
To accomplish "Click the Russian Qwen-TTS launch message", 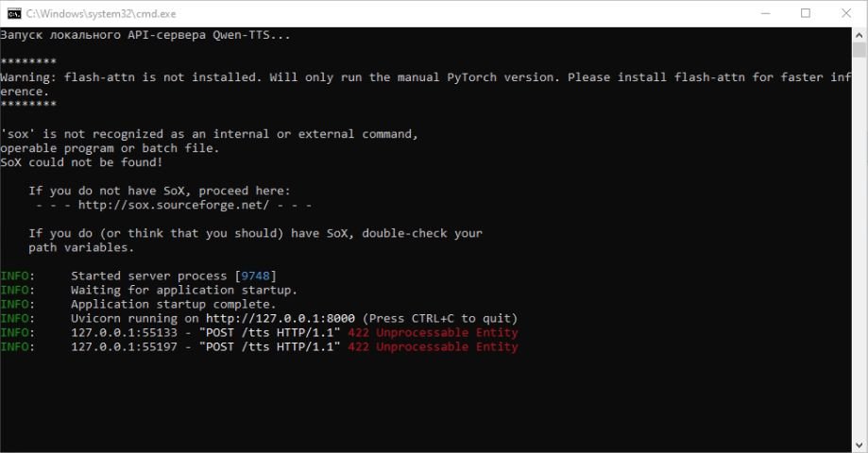I will pyautogui.click(x=145, y=35).
